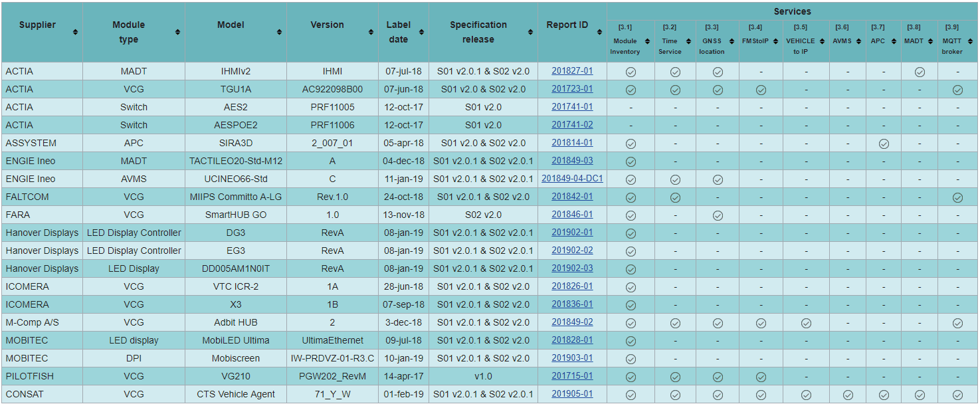Open report 201849-03 link
This screenshot has height=406, width=980.
pos(572,161)
